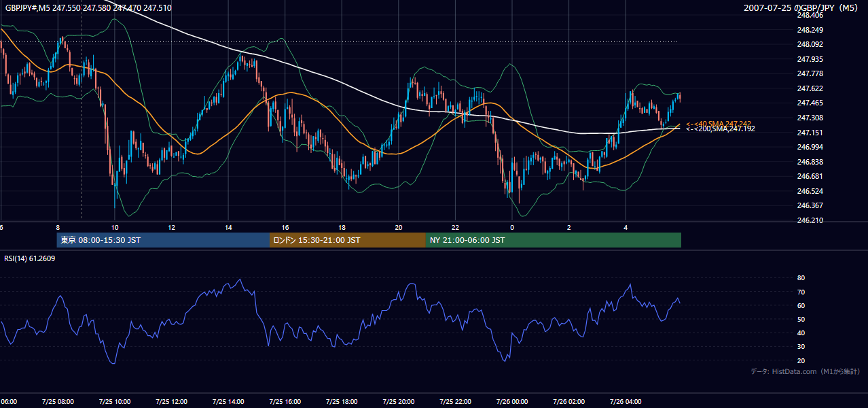Click hour tick 8 under the price chart

click(x=58, y=227)
